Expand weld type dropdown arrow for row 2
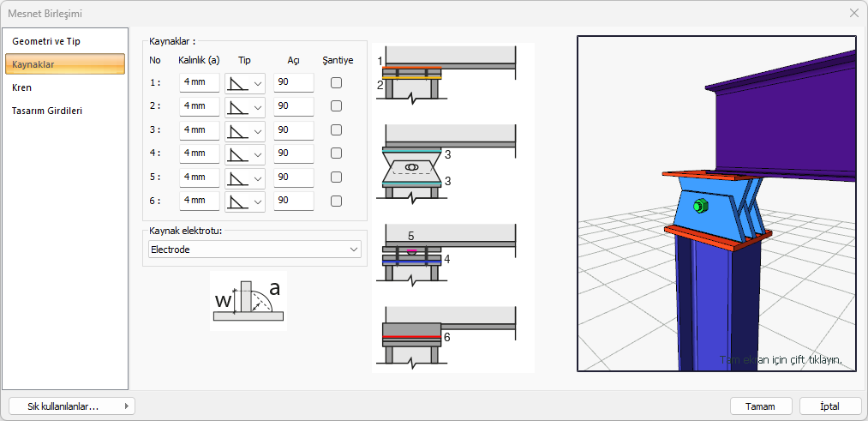This screenshot has height=421, width=868. pos(258,107)
